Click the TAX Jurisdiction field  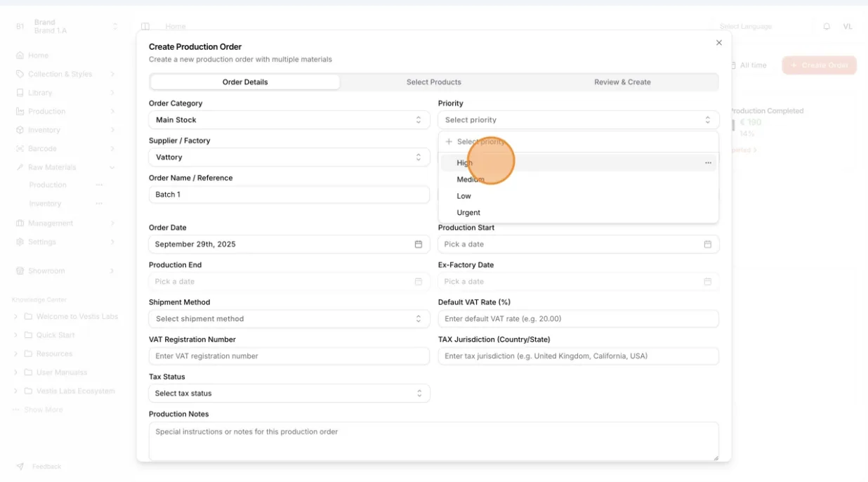coord(579,356)
